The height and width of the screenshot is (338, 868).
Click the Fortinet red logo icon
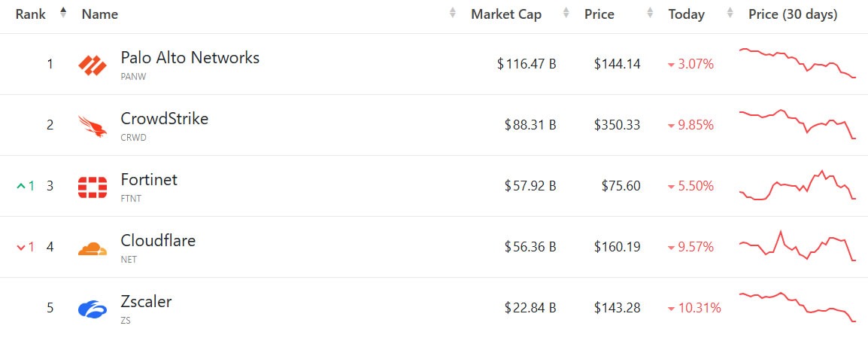(x=93, y=187)
